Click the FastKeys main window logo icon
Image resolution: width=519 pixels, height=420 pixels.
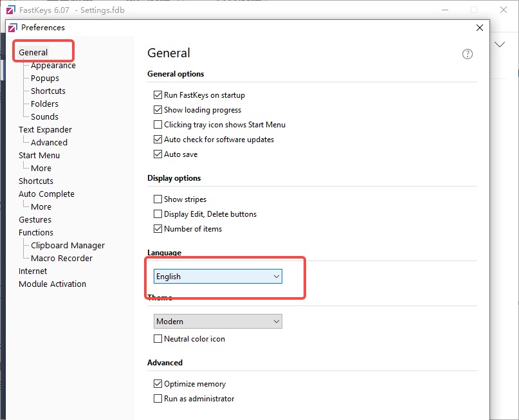coord(10,10)
